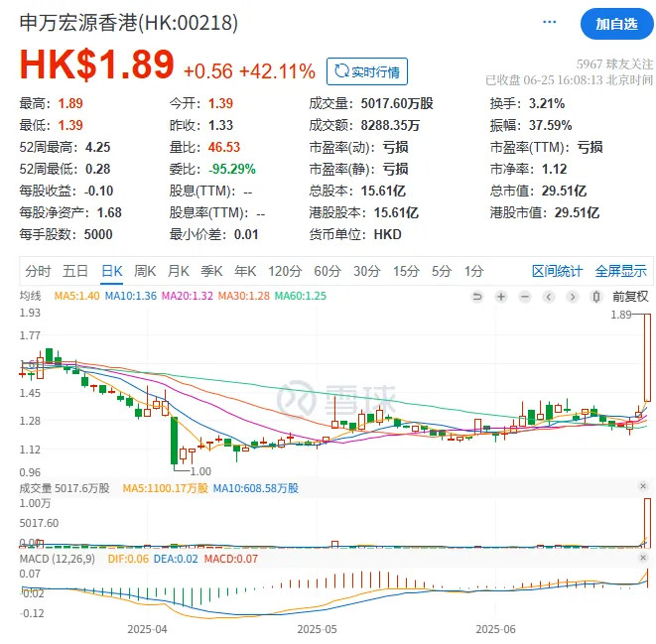The width and height of the screenshot is (656, 644).
Task: Click the MACD (12,26,9) parameters label
Action: tap(58, 559)
